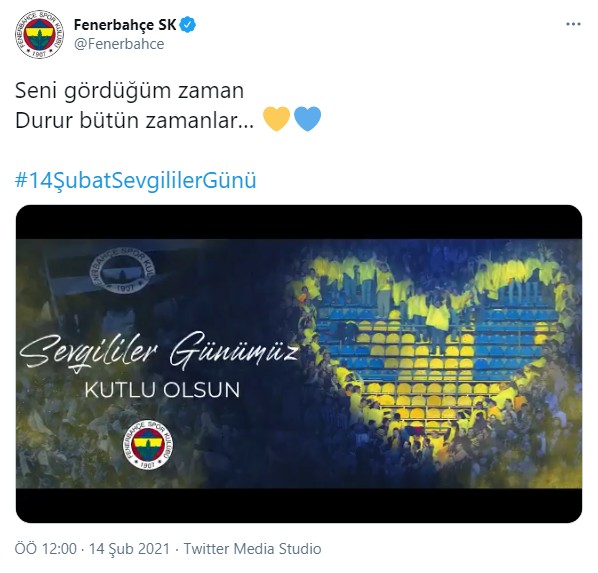The height and width of the screenshot is (573, 598).
Task: Click the top black letterbox bar of the video
Action: coord(299,222)
